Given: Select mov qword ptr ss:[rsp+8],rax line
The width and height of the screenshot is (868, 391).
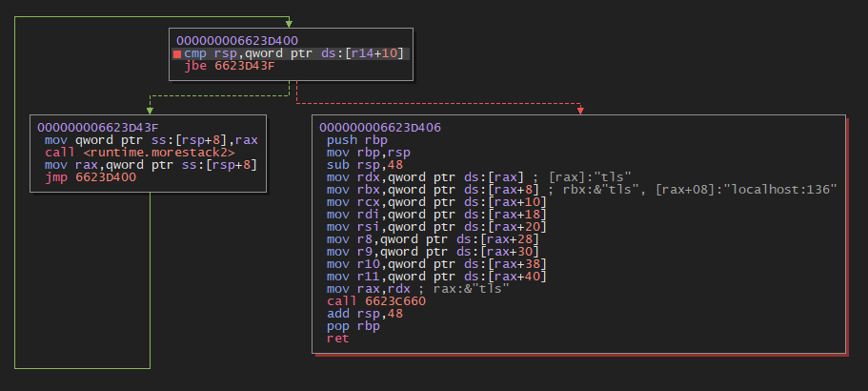Looking at the screenshot, I should click(151, 139).
